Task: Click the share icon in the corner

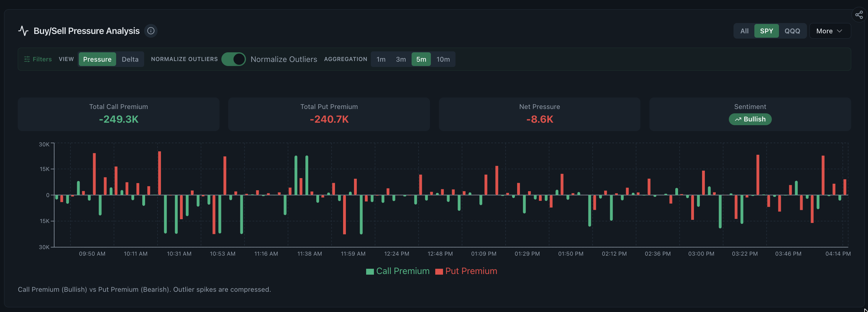Action: point(859,15)
